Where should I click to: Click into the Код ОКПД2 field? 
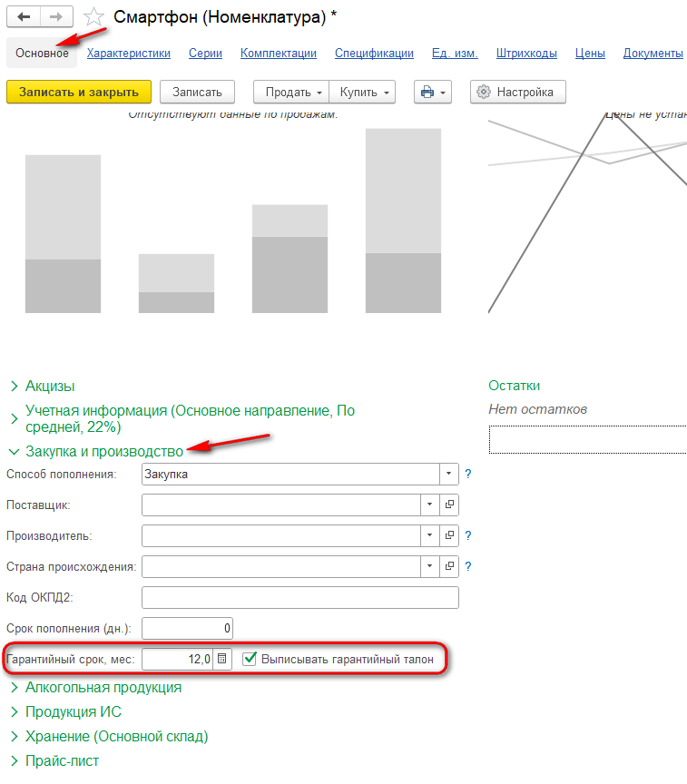(x=300, y=597)
